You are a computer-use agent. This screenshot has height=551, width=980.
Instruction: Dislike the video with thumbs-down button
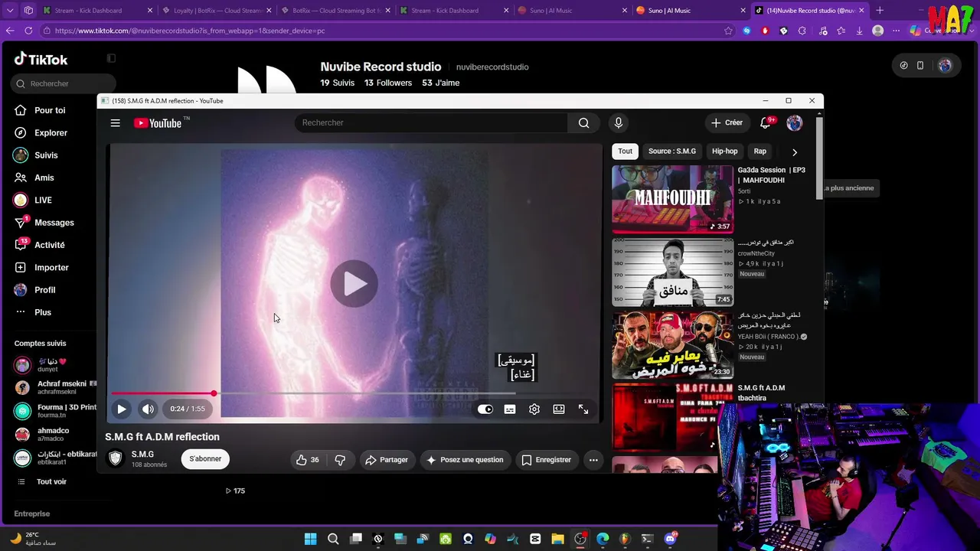340,460
